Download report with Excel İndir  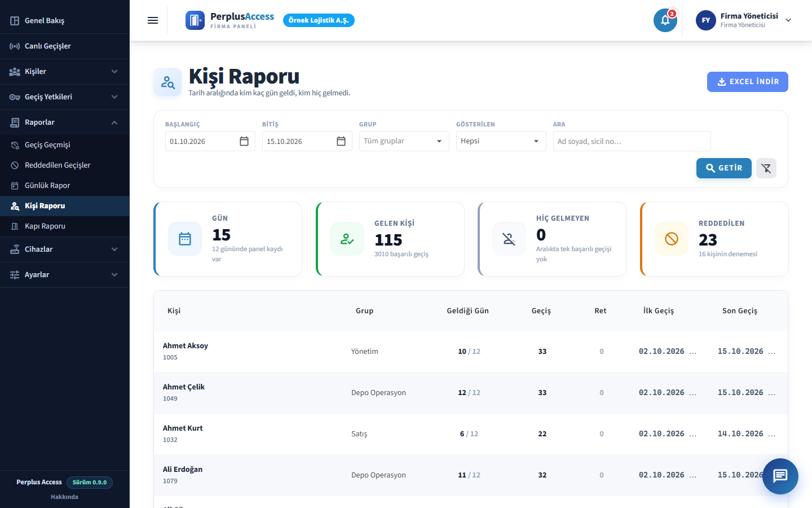point(748,82)
